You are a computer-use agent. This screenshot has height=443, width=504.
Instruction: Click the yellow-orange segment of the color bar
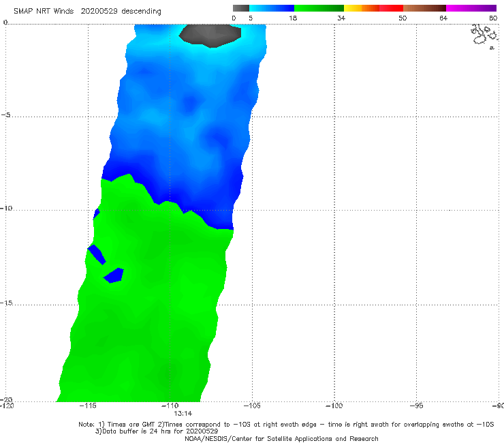pyautogui.click(x=361, y=8)
